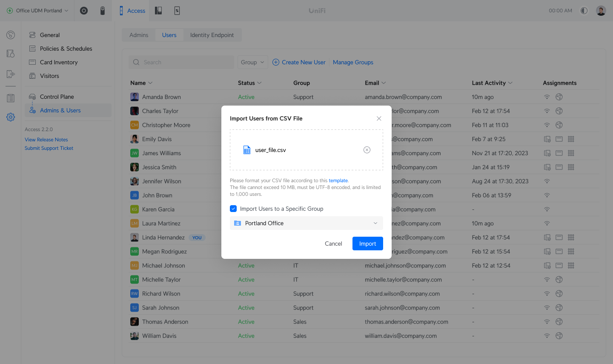Screen dimensions: 613x364
Task: Click the user Search field
Action: click(x=181, y=62)
